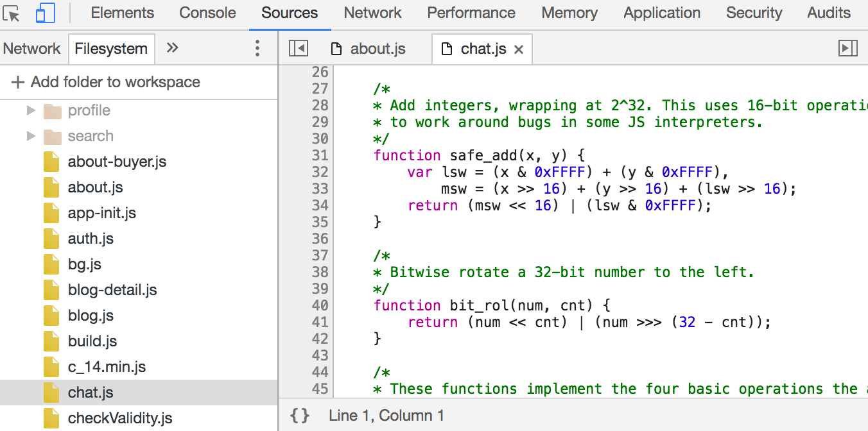Open the Network panel tab
The height and width of the screenshot is (431, 868).
coord(372,13)
